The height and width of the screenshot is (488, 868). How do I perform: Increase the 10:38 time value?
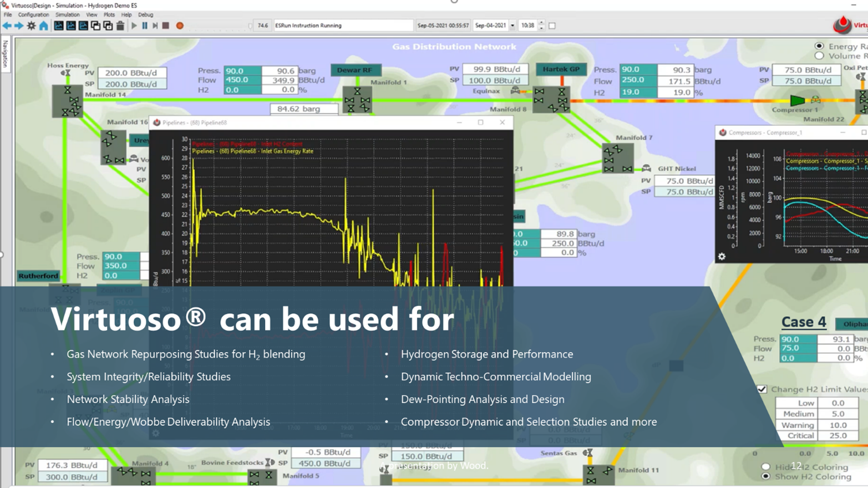[541, 23]
